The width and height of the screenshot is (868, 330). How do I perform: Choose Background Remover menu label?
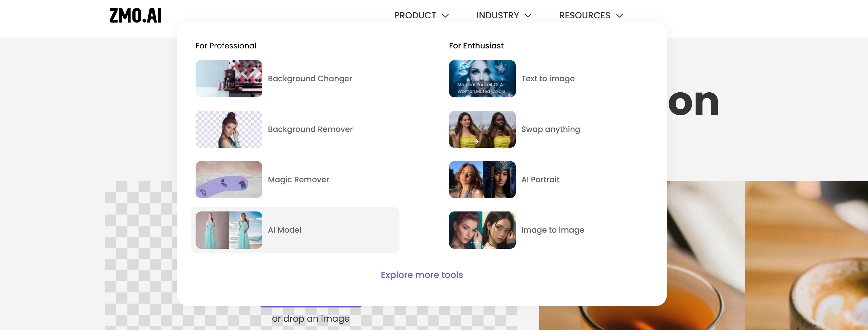point(310,129)
